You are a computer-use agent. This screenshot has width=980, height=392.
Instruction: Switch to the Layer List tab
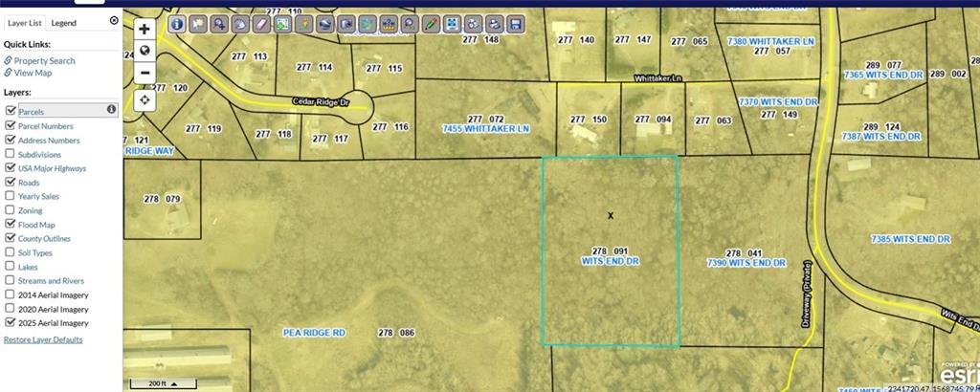click(25, 23)
